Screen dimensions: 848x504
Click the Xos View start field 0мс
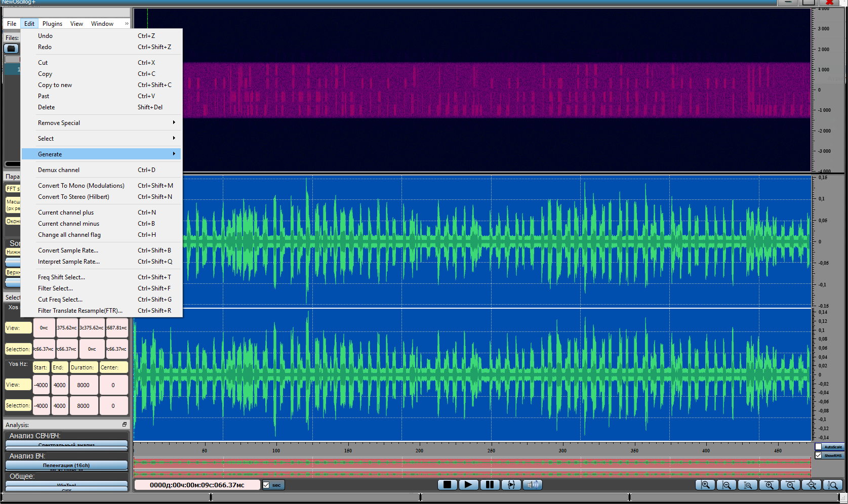click(44, 328)
